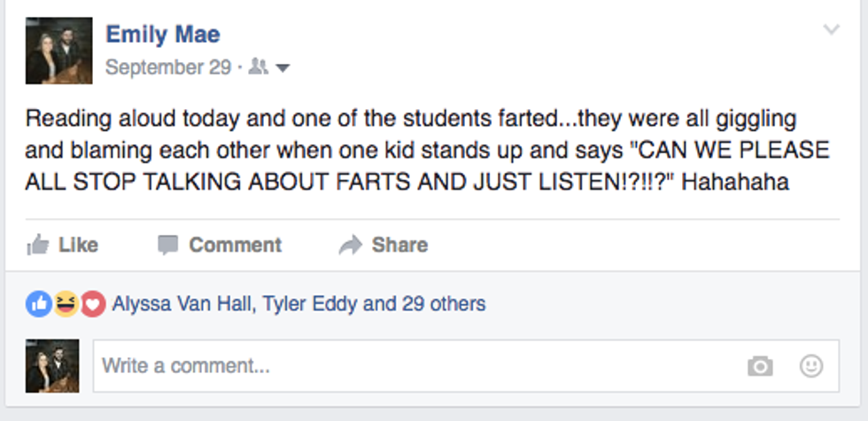The height and width of the screenshot is (421, 868).
Task: Click the friends audience icon beside the date
Action: pos(259,67)
